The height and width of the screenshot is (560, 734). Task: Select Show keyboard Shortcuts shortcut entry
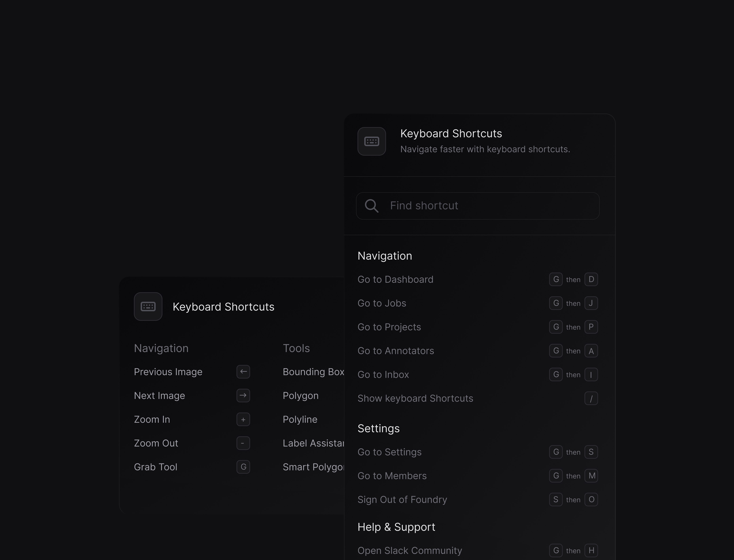click(478, 398)
